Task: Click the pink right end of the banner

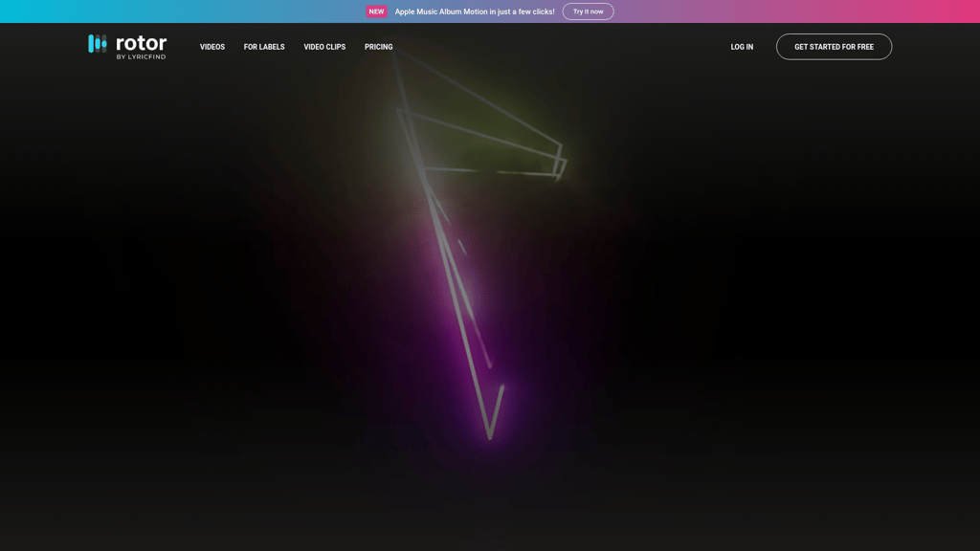Action: pyautogui.click(x=950, y=11)
